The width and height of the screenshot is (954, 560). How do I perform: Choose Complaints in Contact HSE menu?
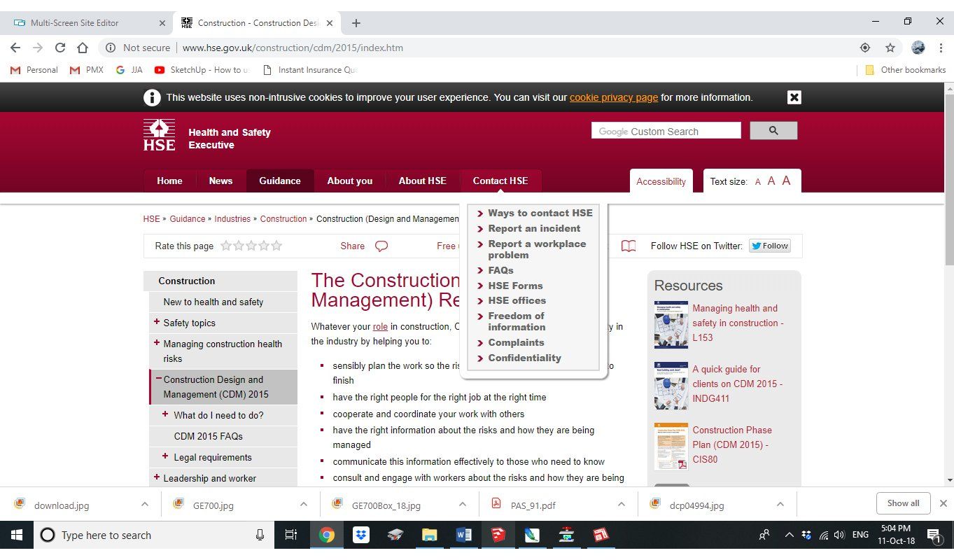516,342
